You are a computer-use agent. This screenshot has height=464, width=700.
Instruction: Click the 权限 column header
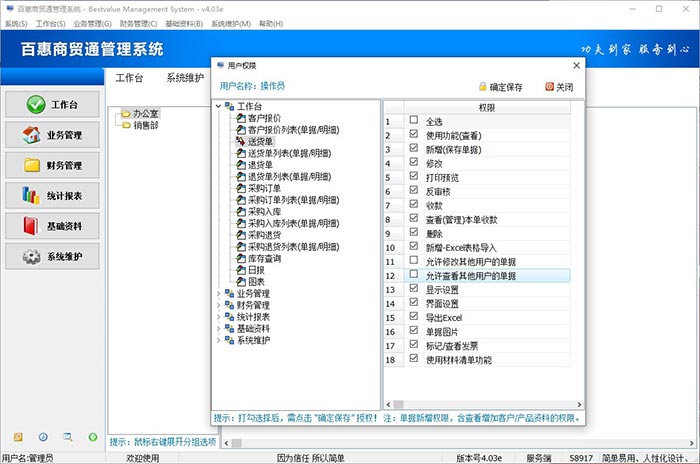point(487,108)
